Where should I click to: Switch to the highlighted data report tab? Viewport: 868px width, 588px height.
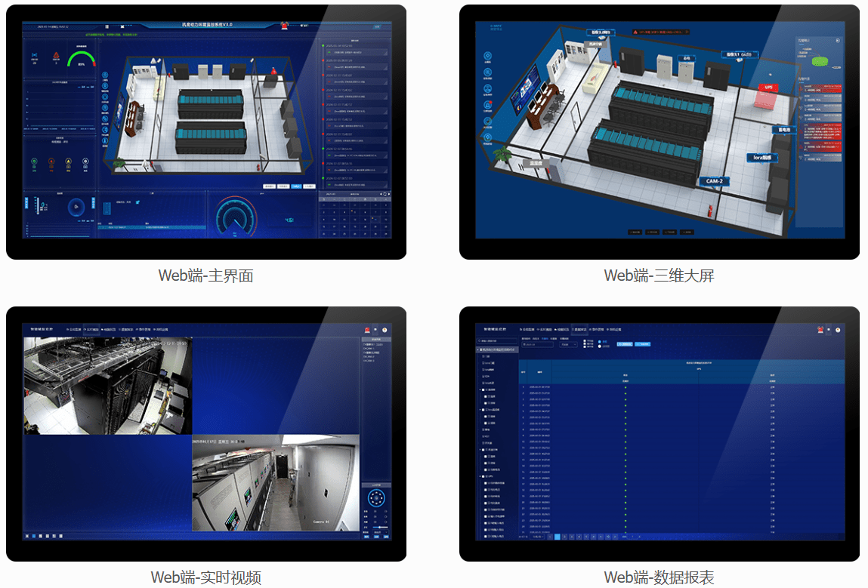(580, 330)
